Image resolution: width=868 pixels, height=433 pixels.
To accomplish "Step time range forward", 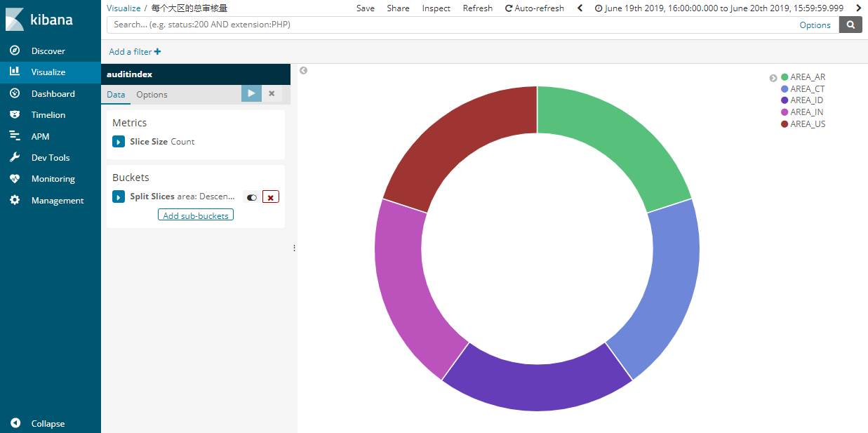I will click(858, 8).
